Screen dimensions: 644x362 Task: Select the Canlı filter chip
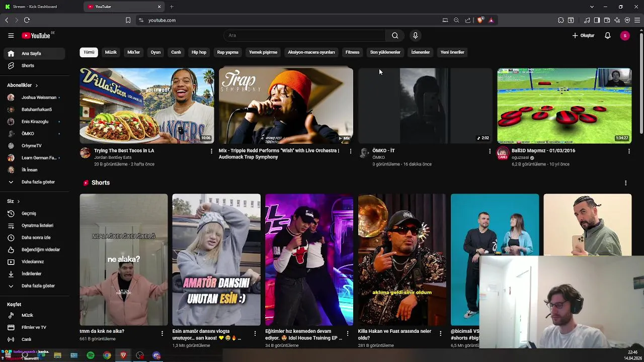176,52
